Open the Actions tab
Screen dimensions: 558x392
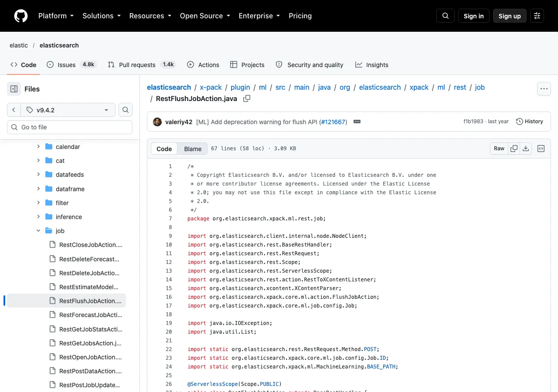click(203, 64)
